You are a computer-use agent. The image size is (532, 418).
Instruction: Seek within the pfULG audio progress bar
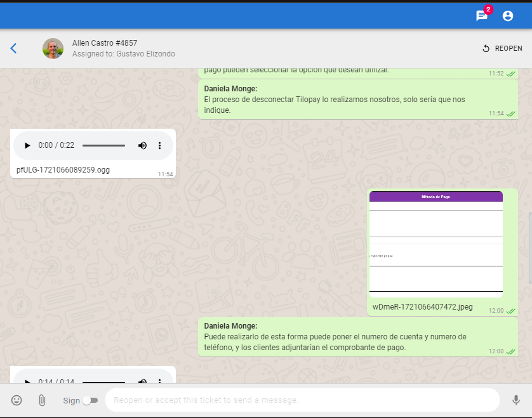click(x=103, y=145)
